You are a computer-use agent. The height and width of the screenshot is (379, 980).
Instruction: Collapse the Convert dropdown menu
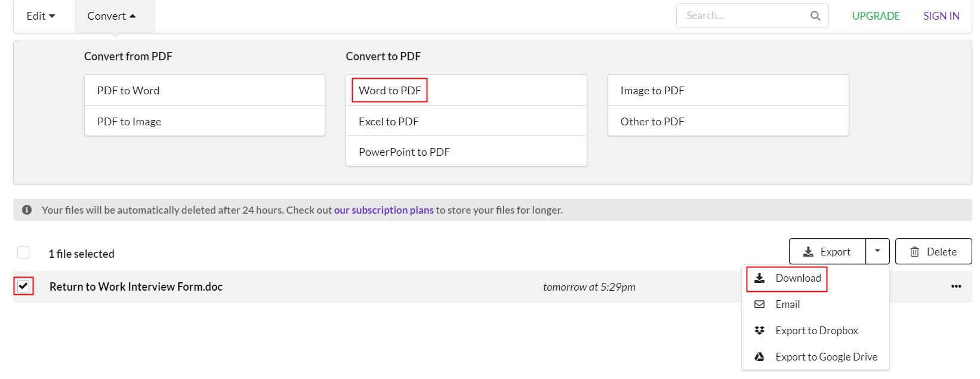point(112,16)
